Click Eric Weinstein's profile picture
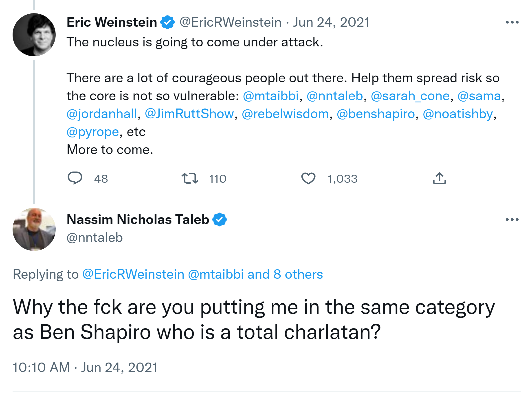 (x=34, y=35)
